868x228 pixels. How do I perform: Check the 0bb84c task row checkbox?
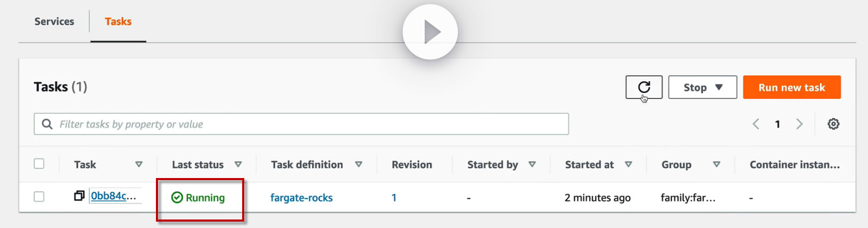(39, 197)
